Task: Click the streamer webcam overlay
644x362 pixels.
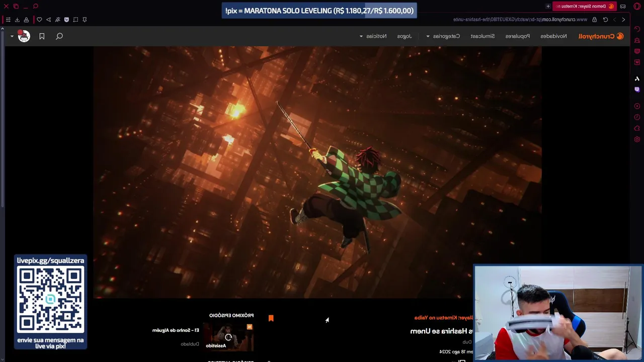Action: 558,313
